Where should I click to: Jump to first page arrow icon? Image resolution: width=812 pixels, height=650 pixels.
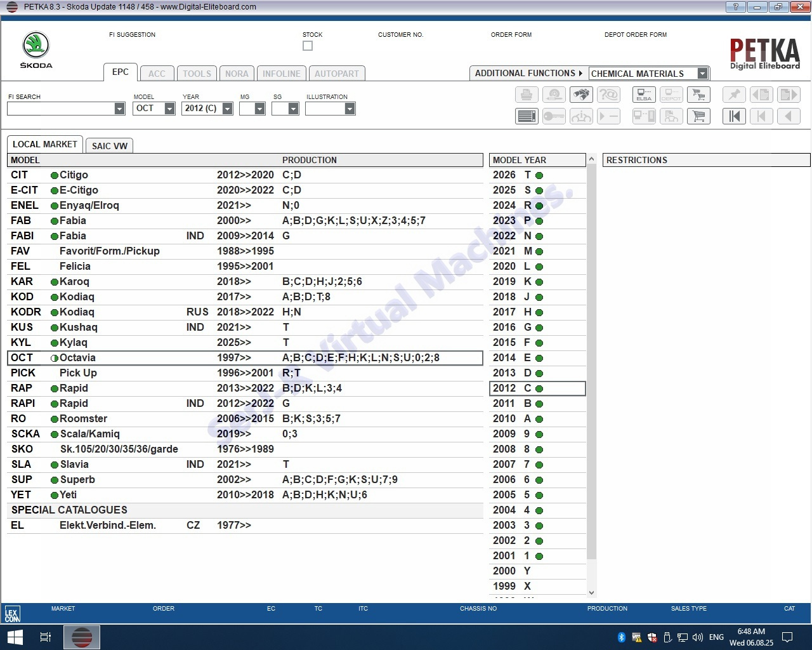pyautogui.click(x=734, y=116)
